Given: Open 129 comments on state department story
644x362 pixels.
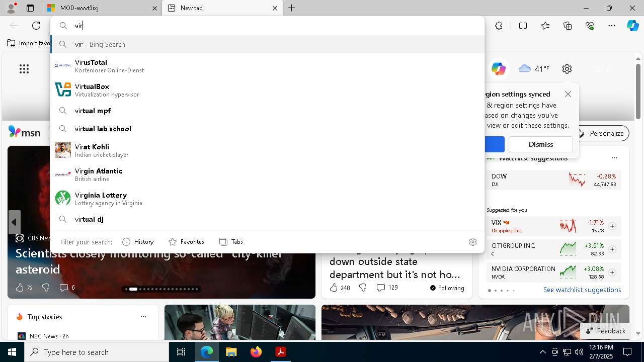Looking at the screenshot, I should point(387,288).
